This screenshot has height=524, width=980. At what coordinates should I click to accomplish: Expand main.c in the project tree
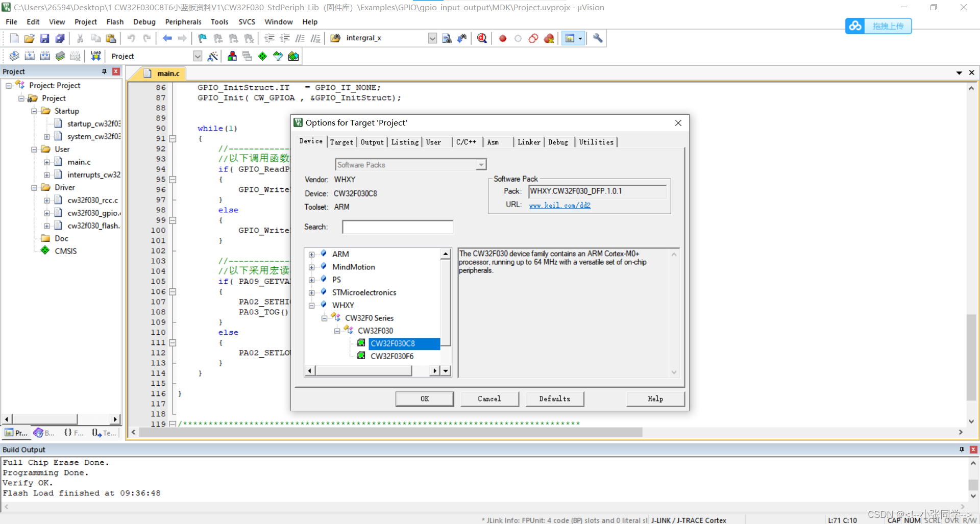46,162
